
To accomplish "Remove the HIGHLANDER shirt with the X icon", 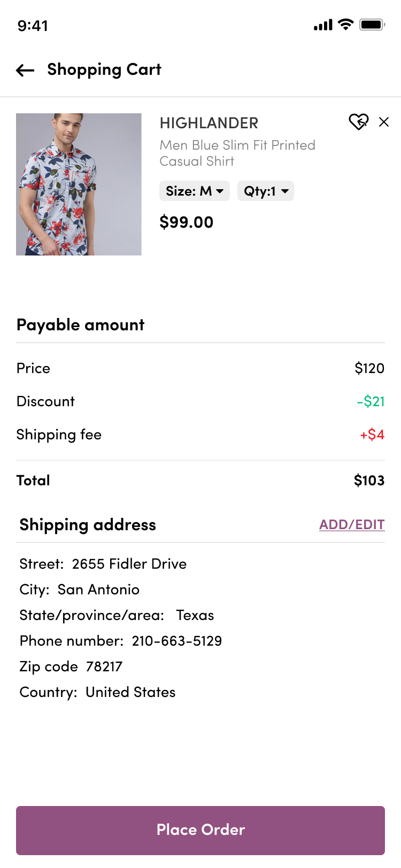I will tap(384, 122).
